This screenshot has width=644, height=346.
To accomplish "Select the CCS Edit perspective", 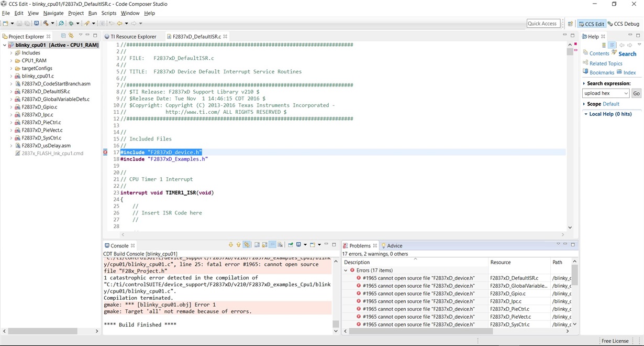I will pos(592,24).
